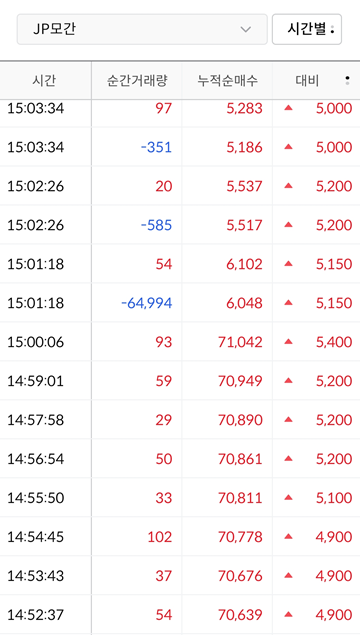Click the up-triangle icon in 14:55:50 row
The width and height of the screenshot is (360, 635).
click(288, 497)
